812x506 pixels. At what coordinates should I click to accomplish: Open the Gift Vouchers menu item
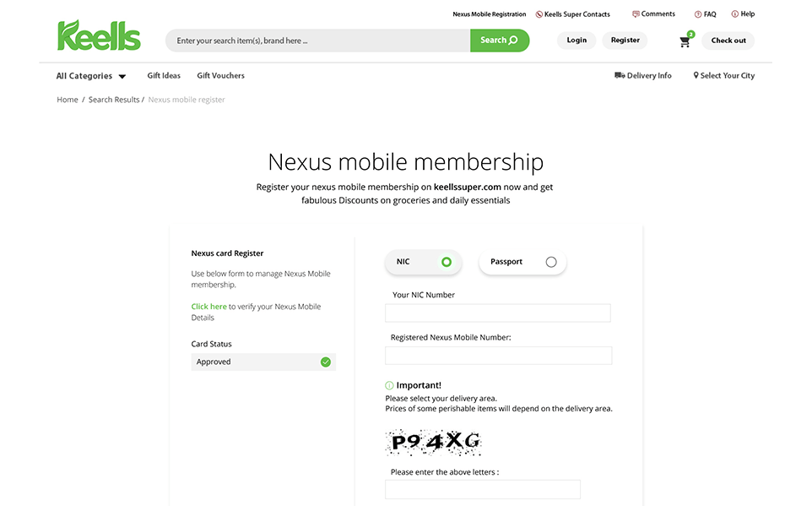220,75
